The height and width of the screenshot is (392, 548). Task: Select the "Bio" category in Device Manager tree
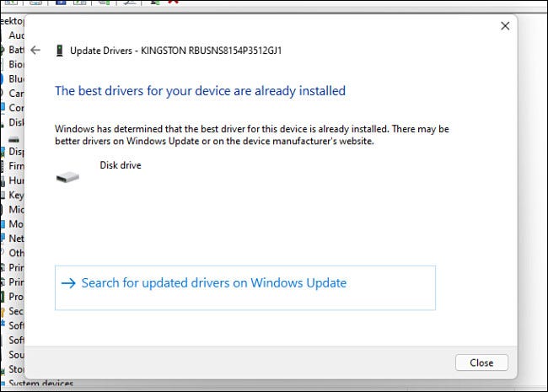tap(16, 64)
